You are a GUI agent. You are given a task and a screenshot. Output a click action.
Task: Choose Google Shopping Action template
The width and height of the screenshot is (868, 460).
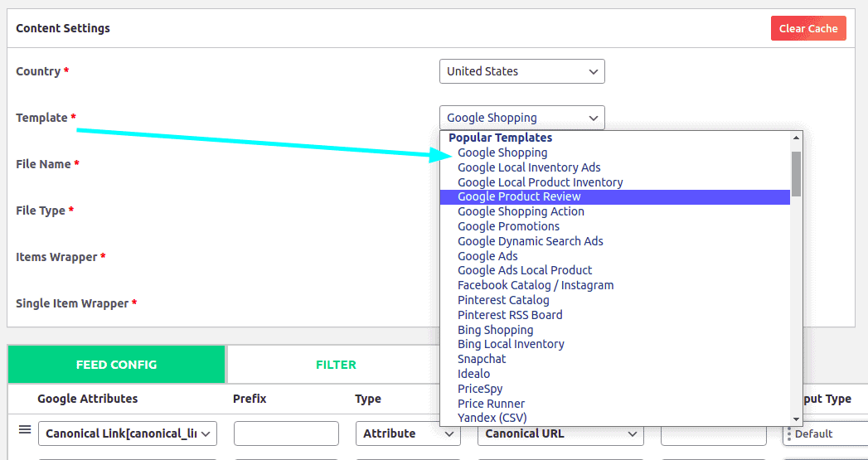pos(614,211)
